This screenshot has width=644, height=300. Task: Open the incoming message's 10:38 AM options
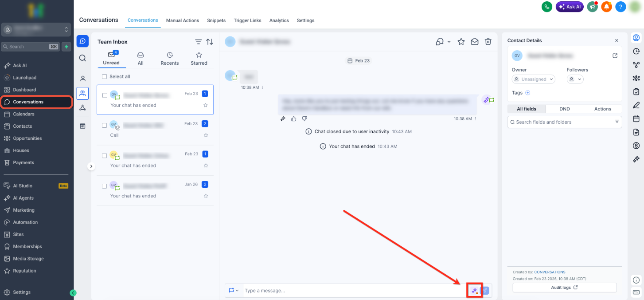pos(262,88)
